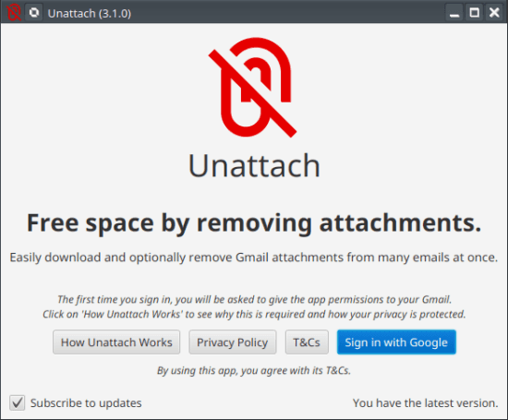Sign in with Google

click(396, 342)
